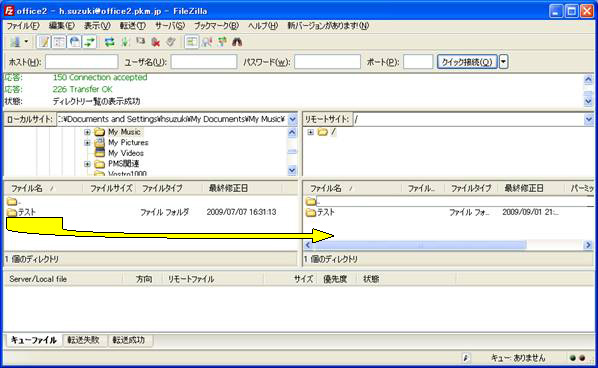Expand the remote root / node
Screen dimensions: 598x368
(310, 132)
